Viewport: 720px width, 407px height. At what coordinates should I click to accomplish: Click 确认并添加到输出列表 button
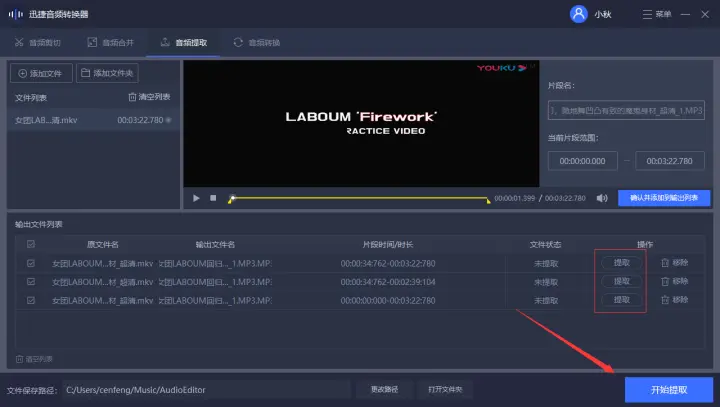tap(664, 198)
